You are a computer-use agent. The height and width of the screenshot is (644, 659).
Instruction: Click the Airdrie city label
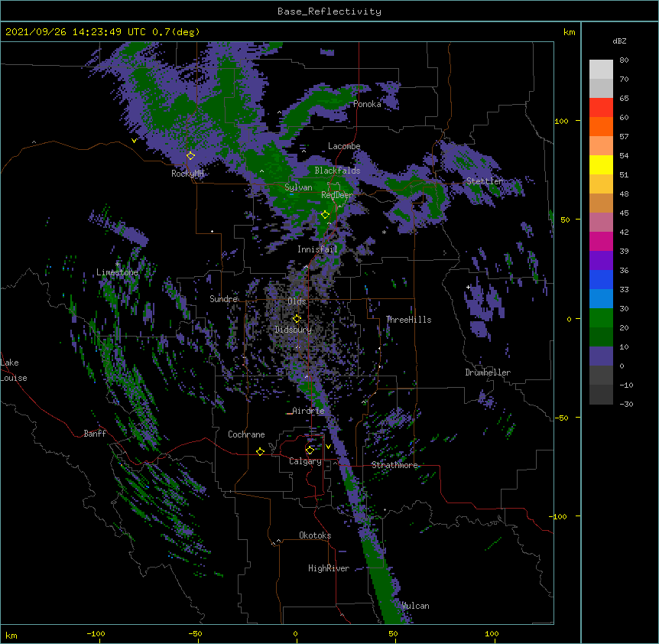tap(308, 411)
